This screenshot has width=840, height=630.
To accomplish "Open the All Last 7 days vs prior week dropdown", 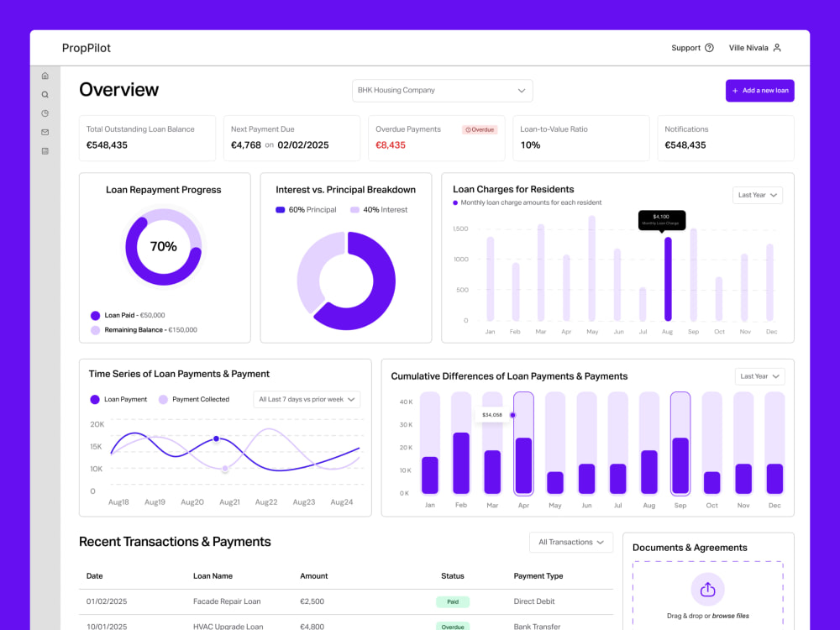I will (x=307, y=400).
